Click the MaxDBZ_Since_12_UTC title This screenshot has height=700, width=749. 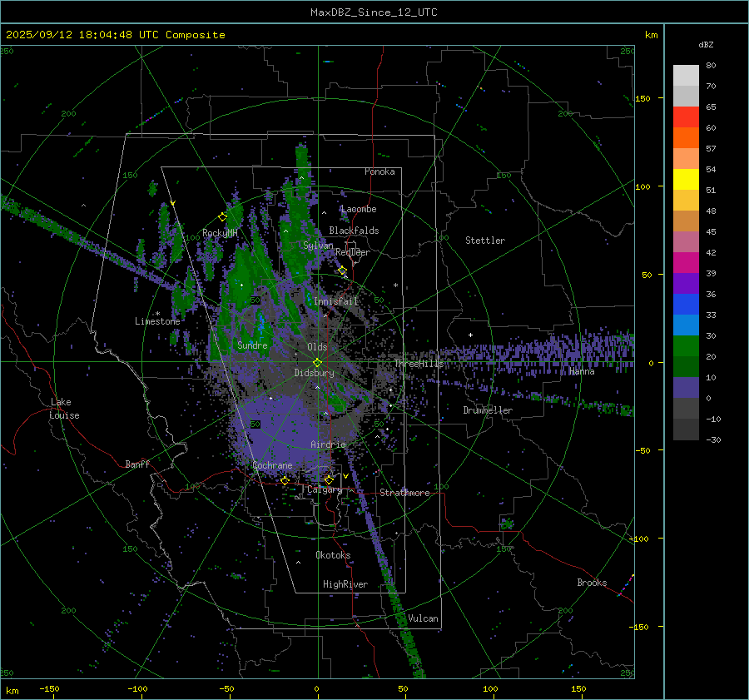pos(374,12)
